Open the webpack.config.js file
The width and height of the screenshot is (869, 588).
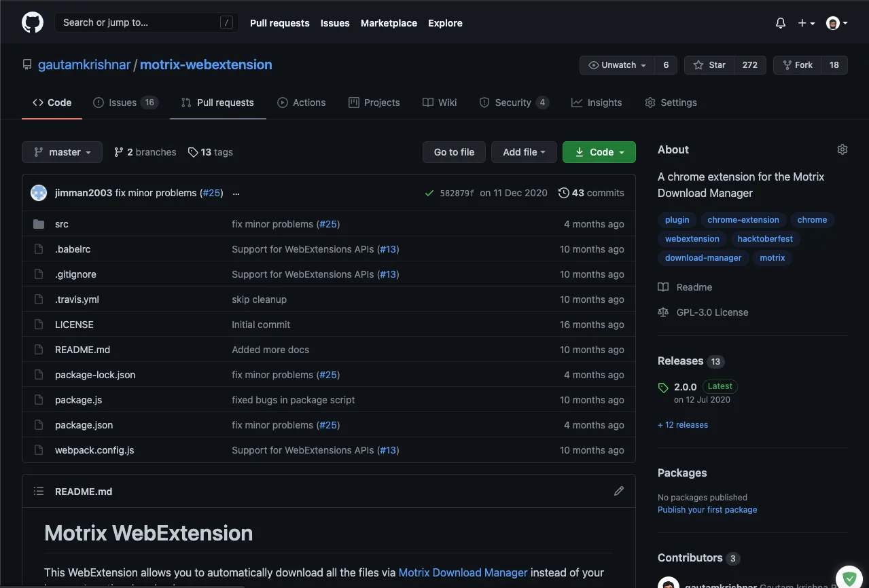pos(94,450)
